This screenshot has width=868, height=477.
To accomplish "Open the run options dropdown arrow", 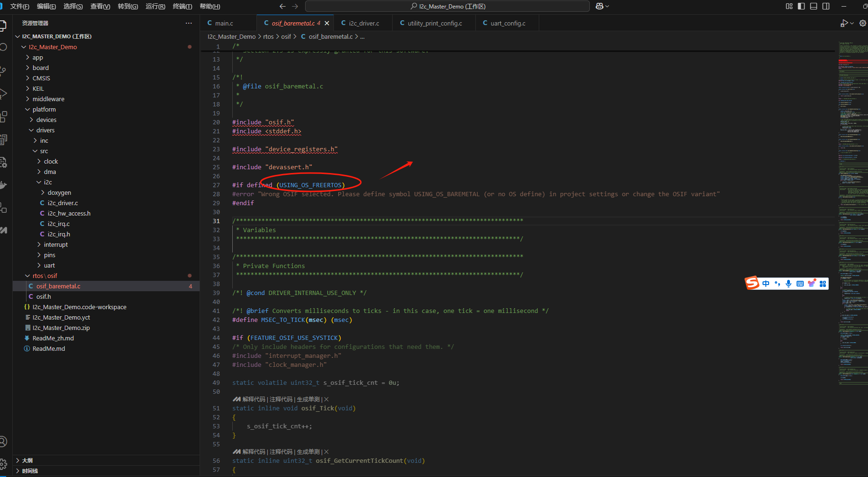I will click(852, 23).
